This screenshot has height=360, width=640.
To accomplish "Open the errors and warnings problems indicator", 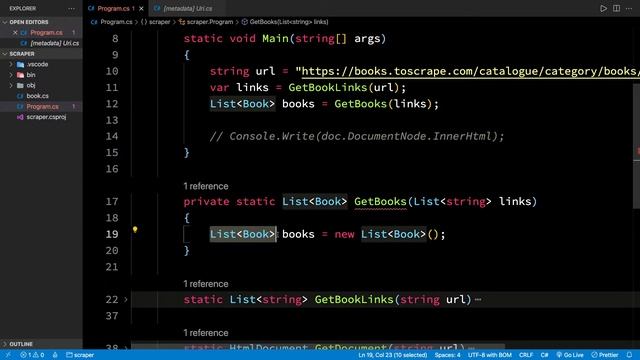I will (32, 355).
